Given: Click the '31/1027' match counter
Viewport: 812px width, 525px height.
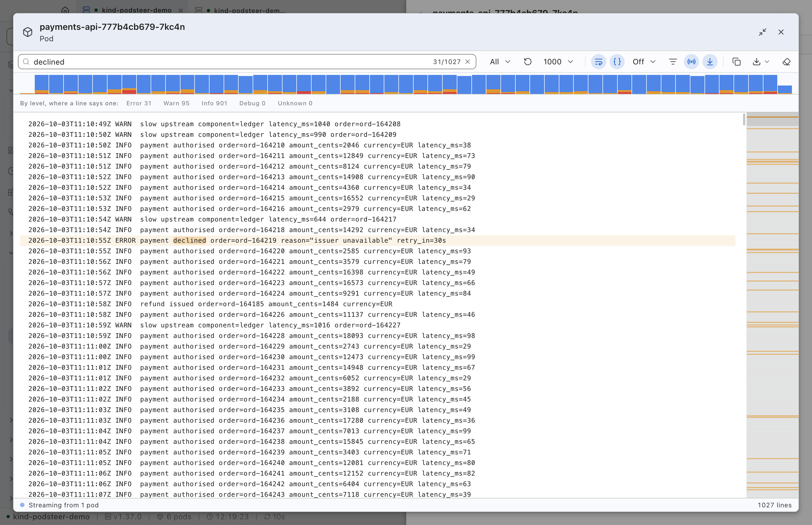Looking at the screenshot, I should click(x=446, y=62).
